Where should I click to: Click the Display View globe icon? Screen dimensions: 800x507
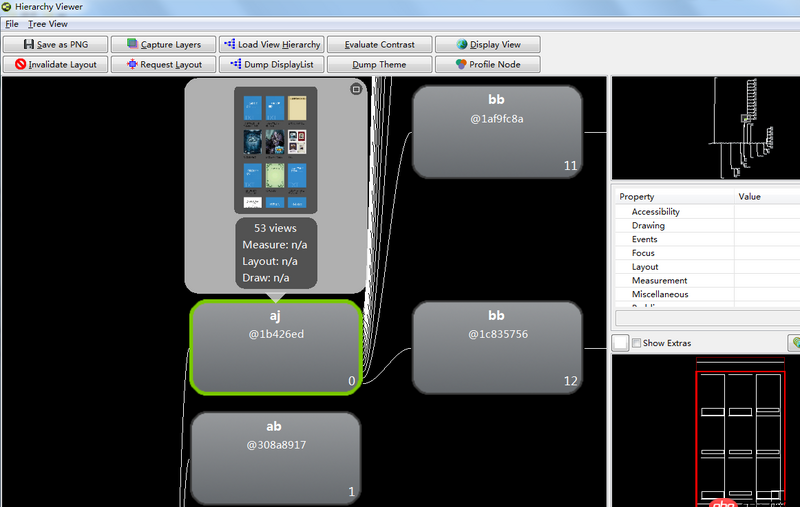click(x=462, y=44)
